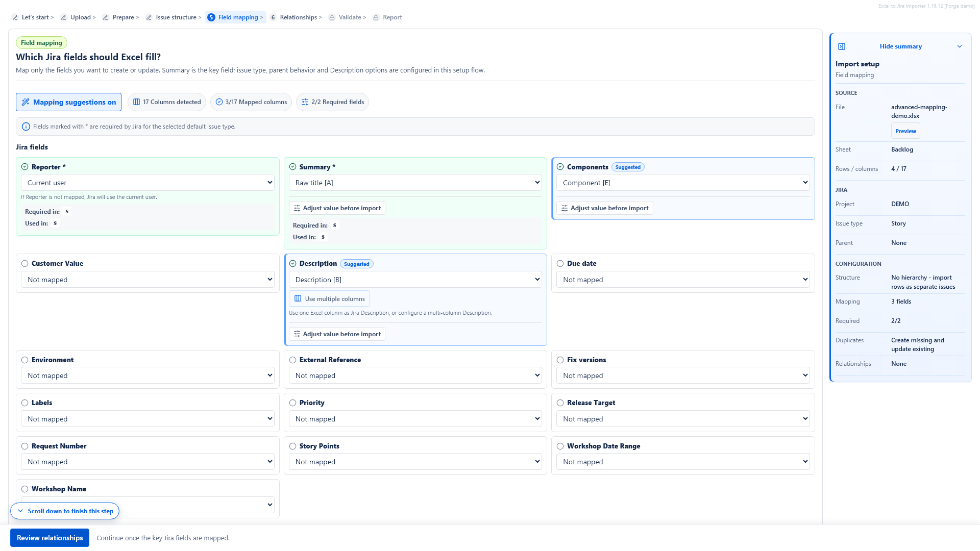Click the step 5 number badge

pos(211,17)
